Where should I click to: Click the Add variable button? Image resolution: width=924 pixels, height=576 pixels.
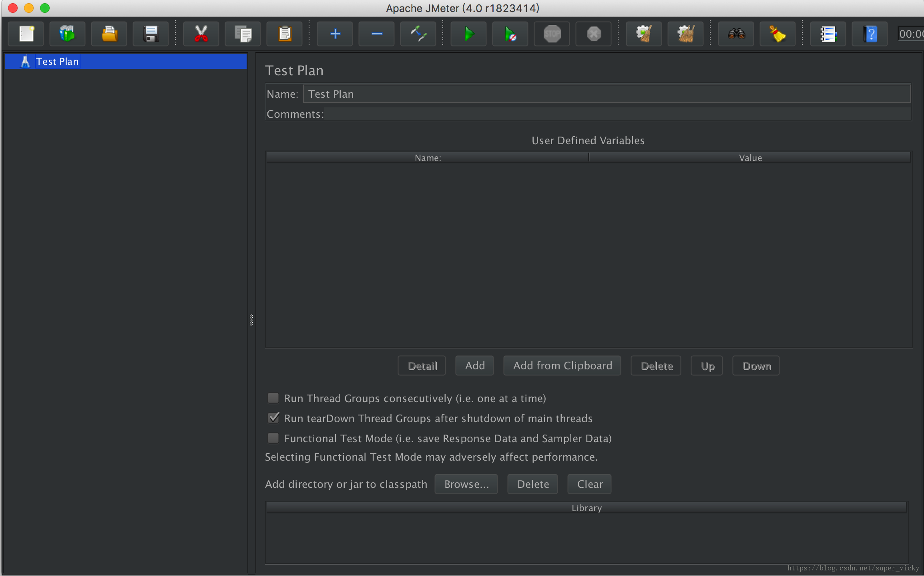(x=475, y=366)
